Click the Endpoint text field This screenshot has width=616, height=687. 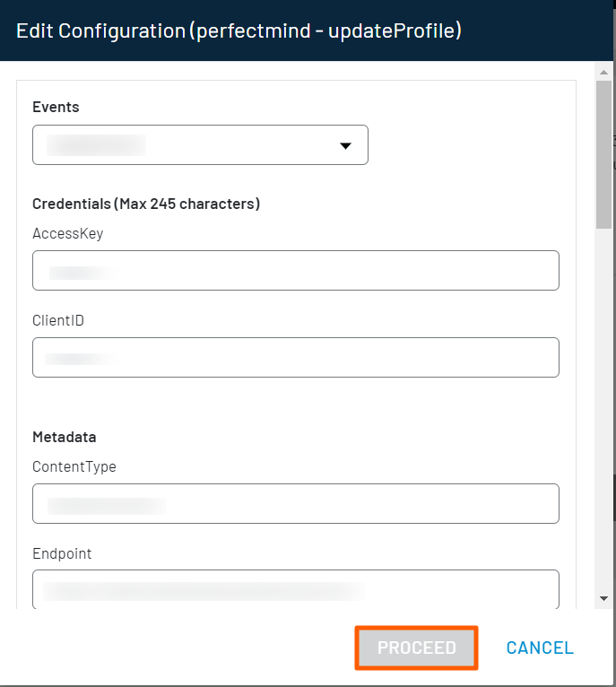[x=295, y=589]
